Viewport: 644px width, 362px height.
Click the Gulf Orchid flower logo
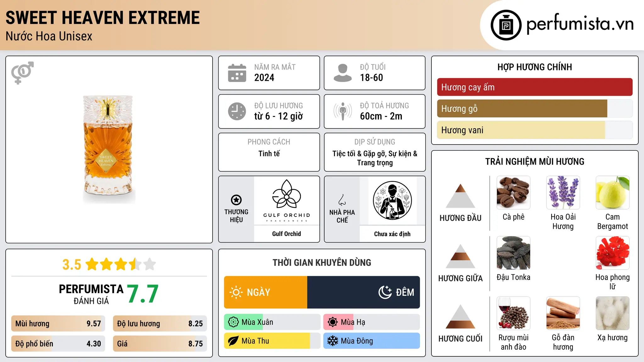coord(286,194)
